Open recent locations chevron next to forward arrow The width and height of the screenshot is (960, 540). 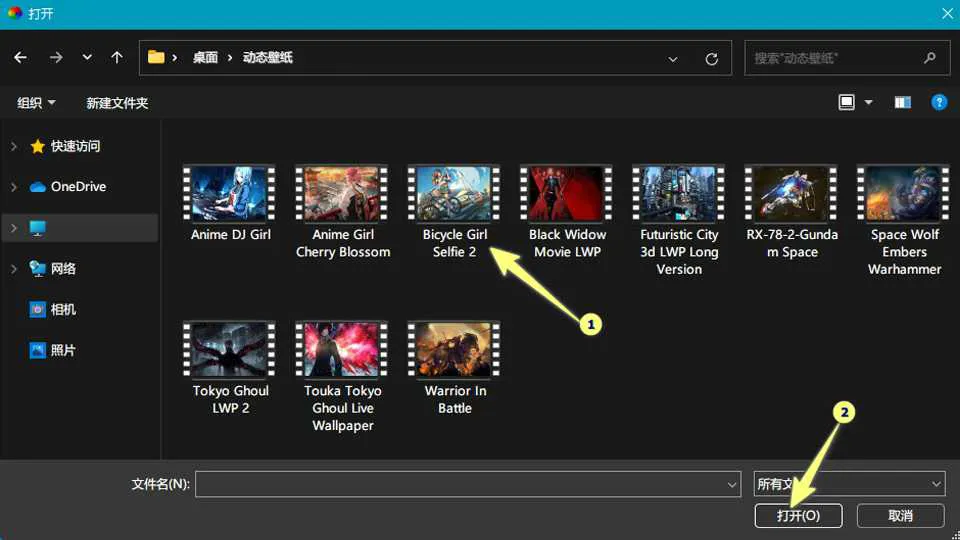pyautogui.click(x=87, y=58)
